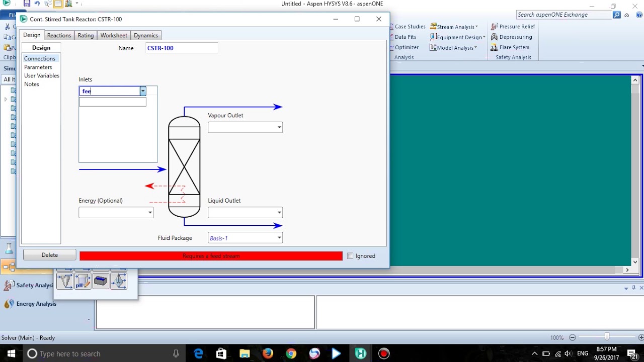Click the Name field showing CSTR-100
The width and height of the screenshot is (644, 362).
coord(182,48)
